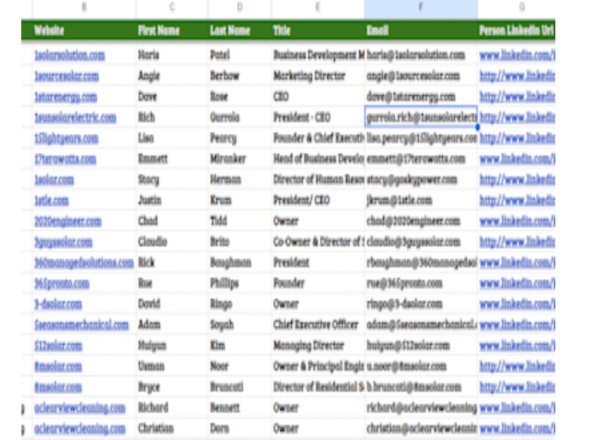The width and height of the screenshot is (590, 440).
Task: Open the 365pronto.com link
Action: tap(62, 283)
